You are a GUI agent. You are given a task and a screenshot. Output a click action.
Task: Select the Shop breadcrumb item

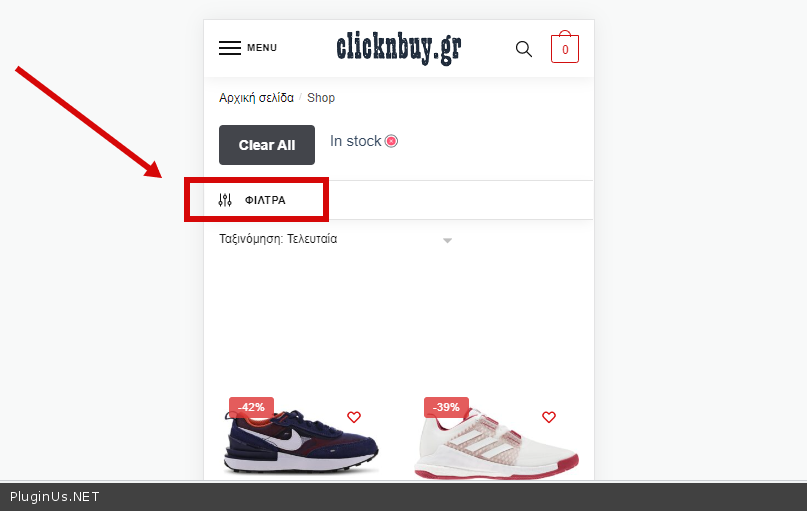[x=321, y=98]
